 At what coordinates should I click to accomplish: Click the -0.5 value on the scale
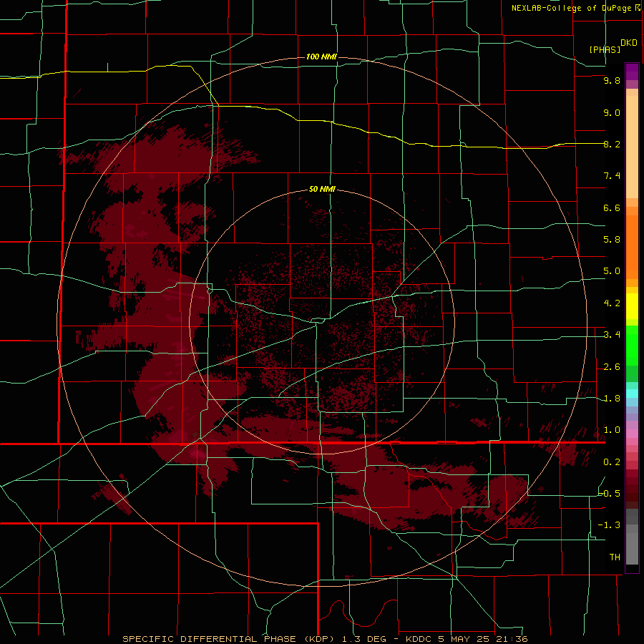coord(609,494)
